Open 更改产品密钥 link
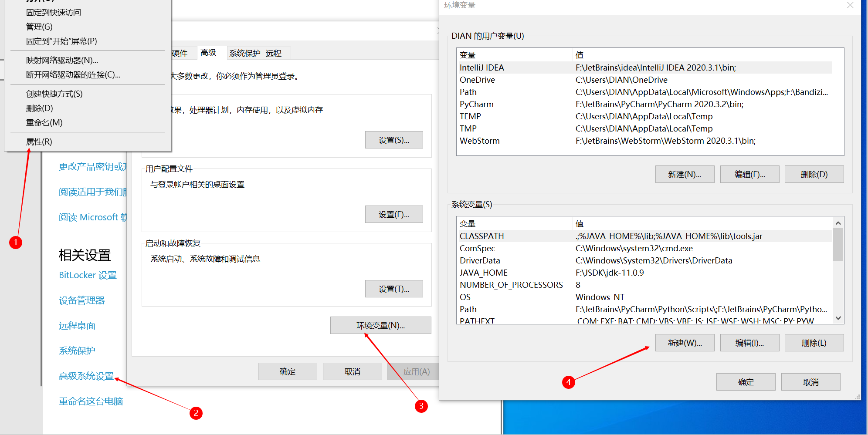 (92, 166)
